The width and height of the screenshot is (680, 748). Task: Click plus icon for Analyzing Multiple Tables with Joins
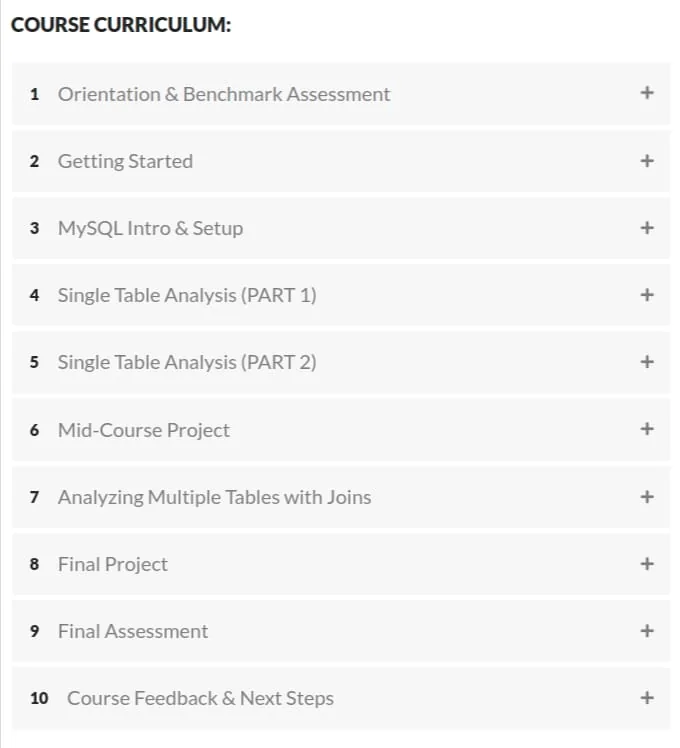click(x=647, y=497)
